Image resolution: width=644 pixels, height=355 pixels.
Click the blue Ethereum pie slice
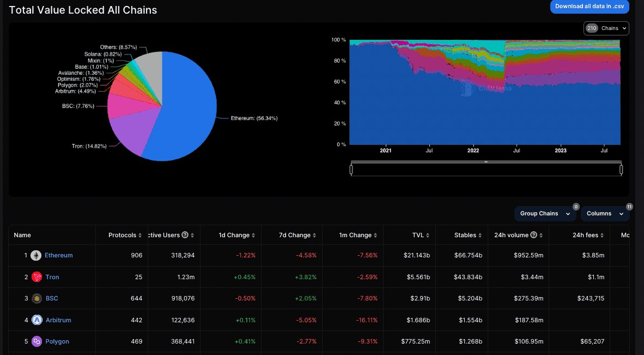coord(185,111)
